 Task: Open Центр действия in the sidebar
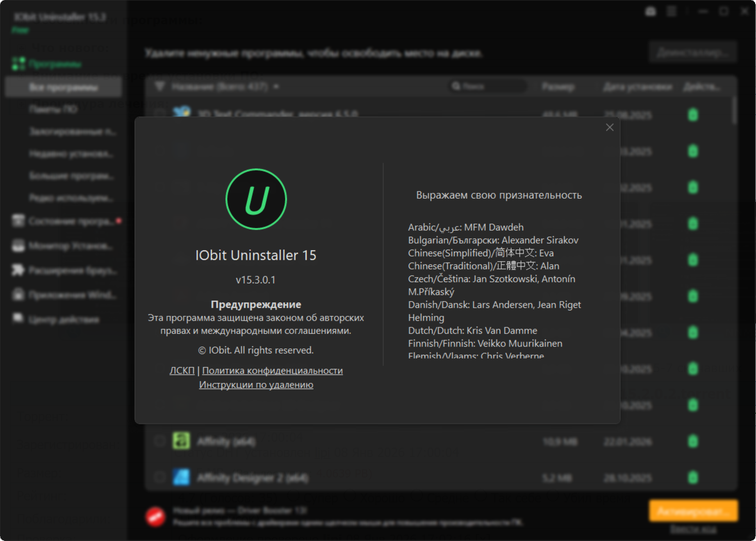click(64, 319)
